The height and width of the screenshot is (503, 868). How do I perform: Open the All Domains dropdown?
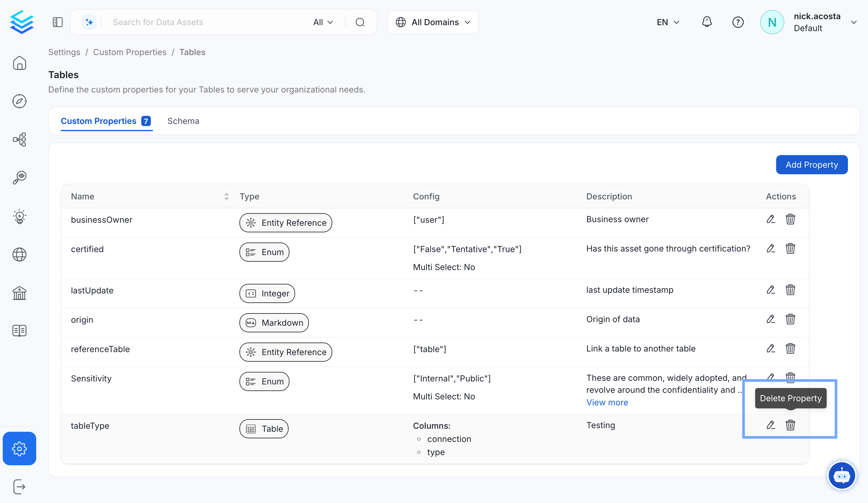(x=433, y=22)
